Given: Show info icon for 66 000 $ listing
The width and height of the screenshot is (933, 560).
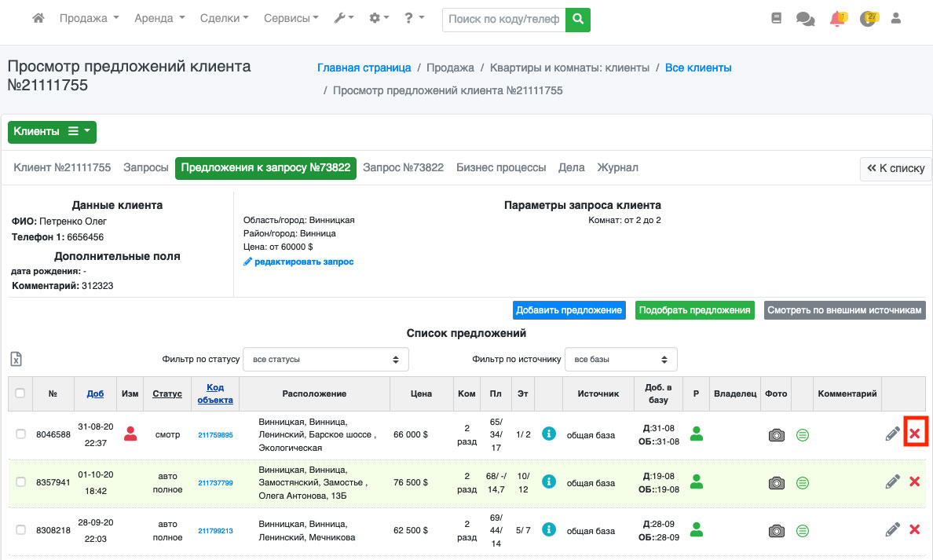Looking at the screenshot, I should coord(549,434).
